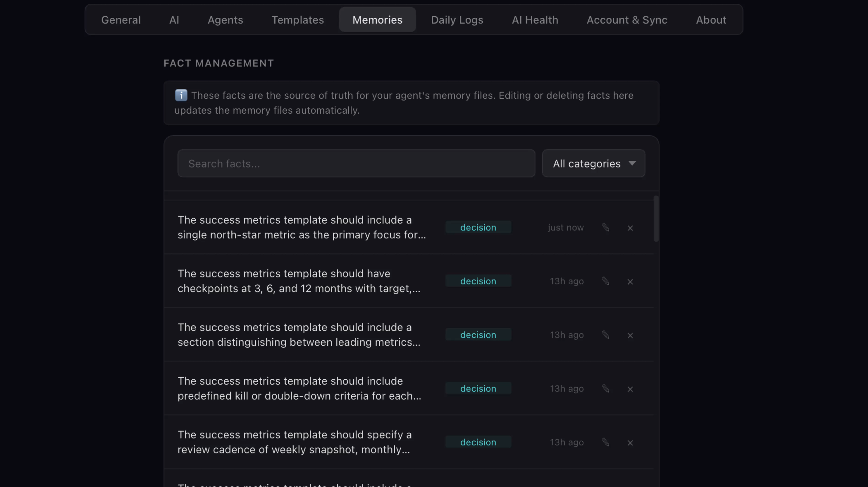Switch to the General tab
This screenshot has height=487, width=868.
(x=121, y=20)
